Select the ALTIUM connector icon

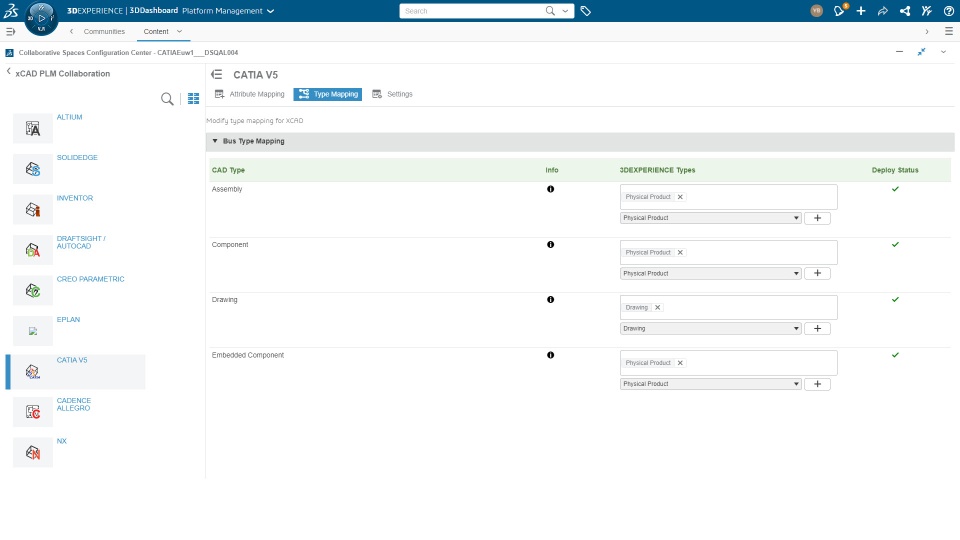pos(33,128)
